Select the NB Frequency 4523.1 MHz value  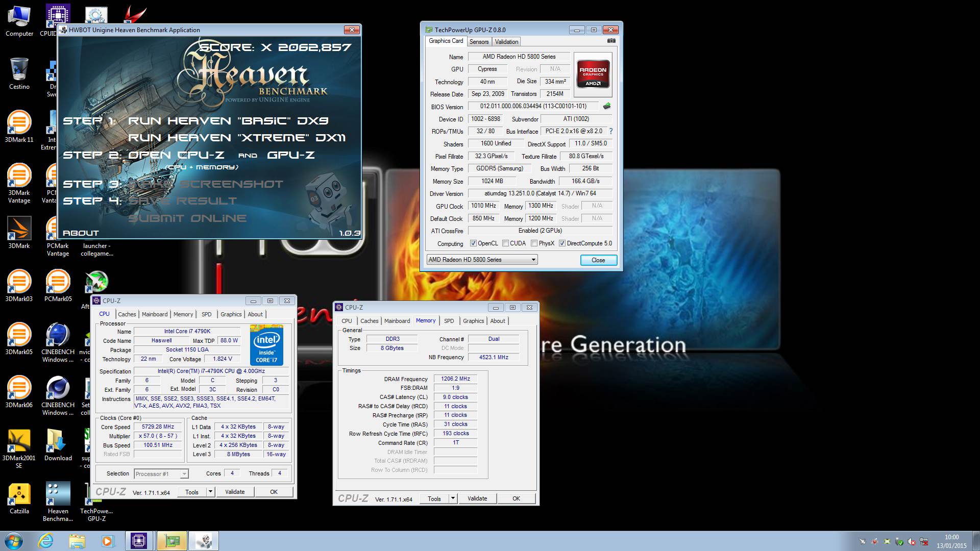pyautogui.click(x=494, y=357)
